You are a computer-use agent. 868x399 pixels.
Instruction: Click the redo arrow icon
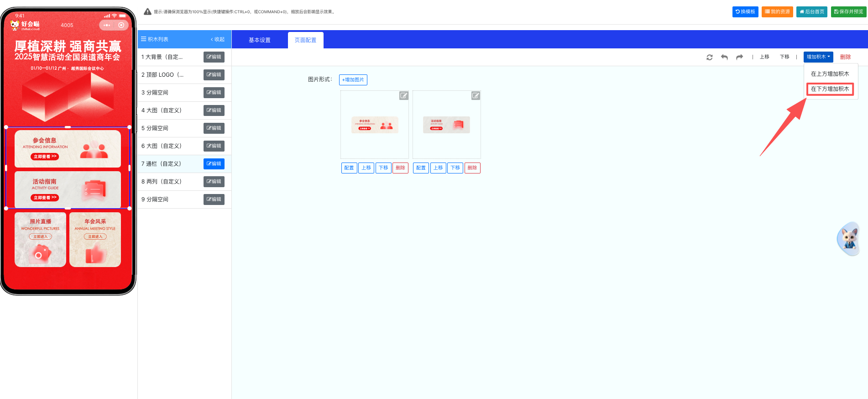coord(739,57)
